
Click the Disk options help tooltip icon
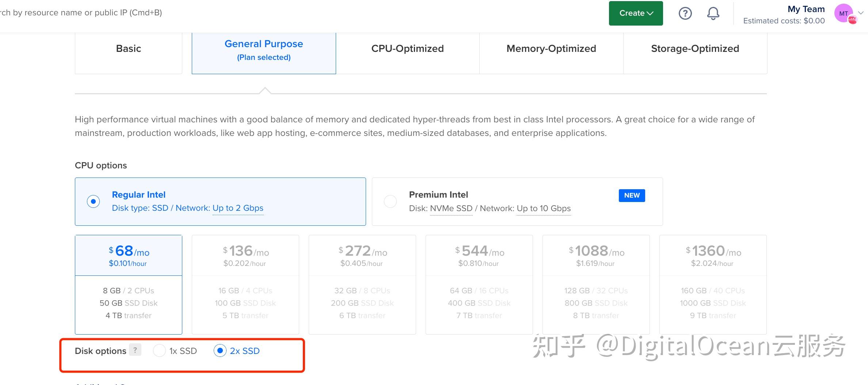coord(136,350)
